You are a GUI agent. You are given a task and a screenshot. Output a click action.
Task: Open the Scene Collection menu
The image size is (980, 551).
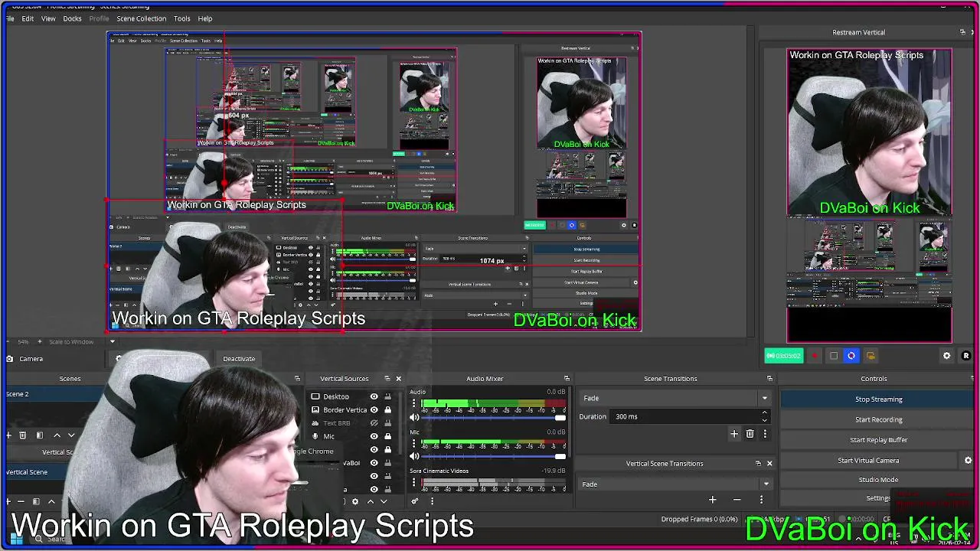tap(141, 18)
